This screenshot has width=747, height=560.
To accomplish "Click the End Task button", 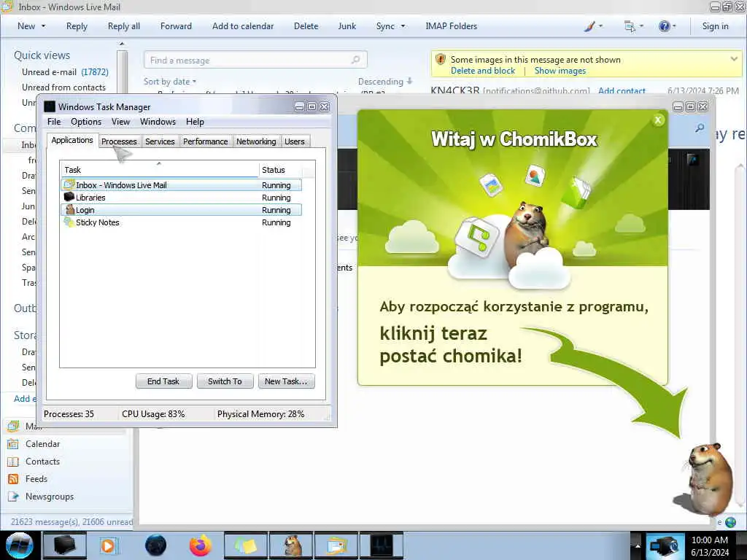I will 163,381.
